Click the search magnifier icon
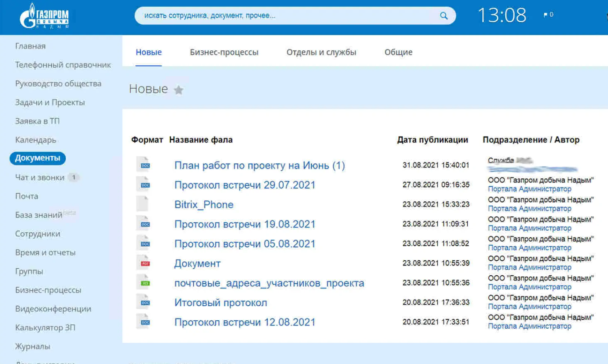 (x=443, y=16)
